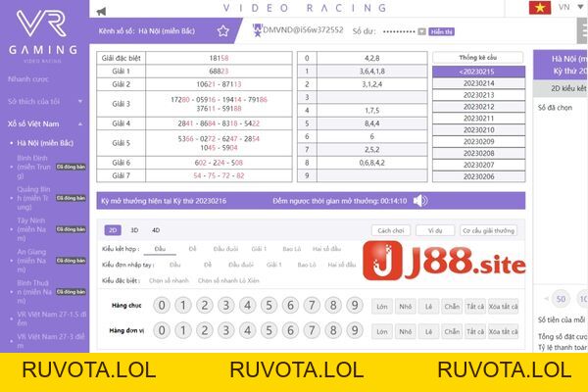The width and height of the screenshot is (588, 392).
Task: Select the 20230208 draw date
Action: tap(478, 153)
